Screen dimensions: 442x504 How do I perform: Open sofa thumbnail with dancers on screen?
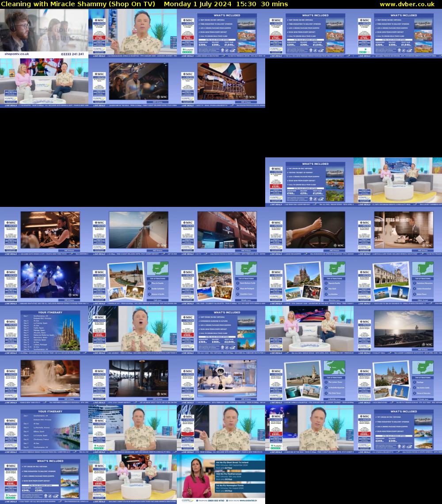pos(44,83)
